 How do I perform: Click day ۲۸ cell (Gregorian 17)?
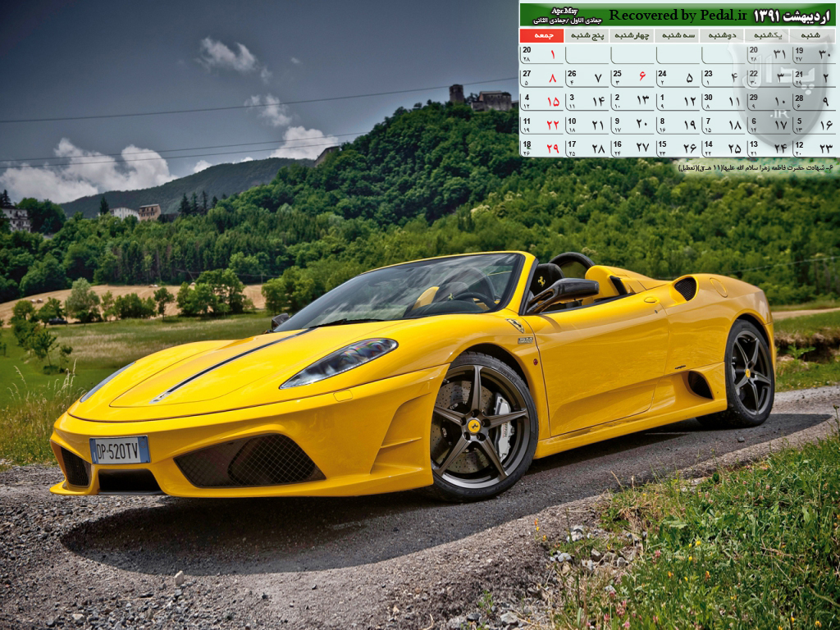click(587, 148)
